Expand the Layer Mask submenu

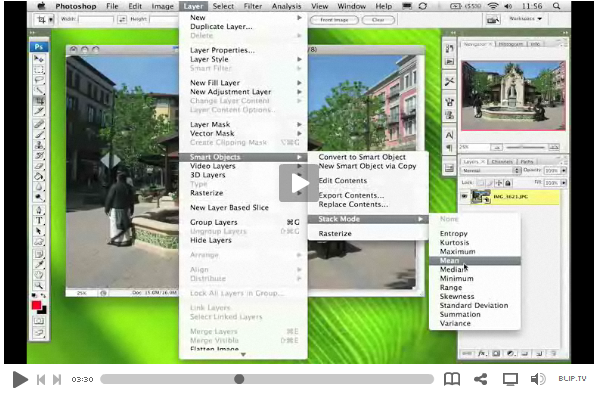pyautogui.click(x=243, y=124)
